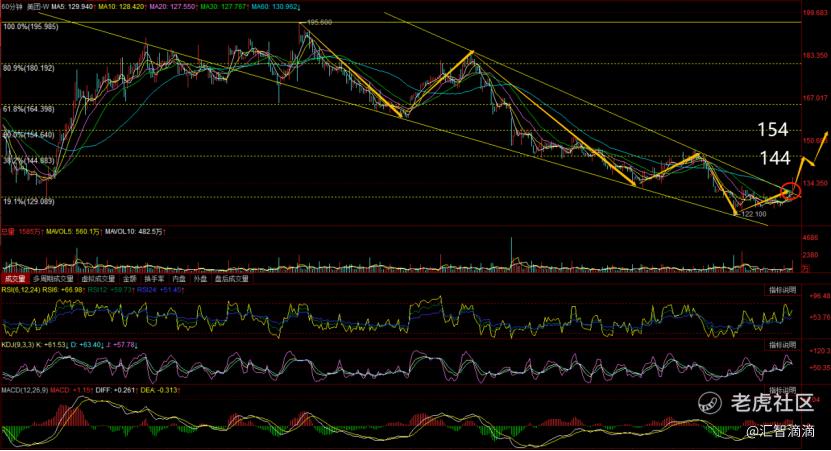Click the 60分钟 period label
Viewport: 831px width, 451px height.
(12, 7)
